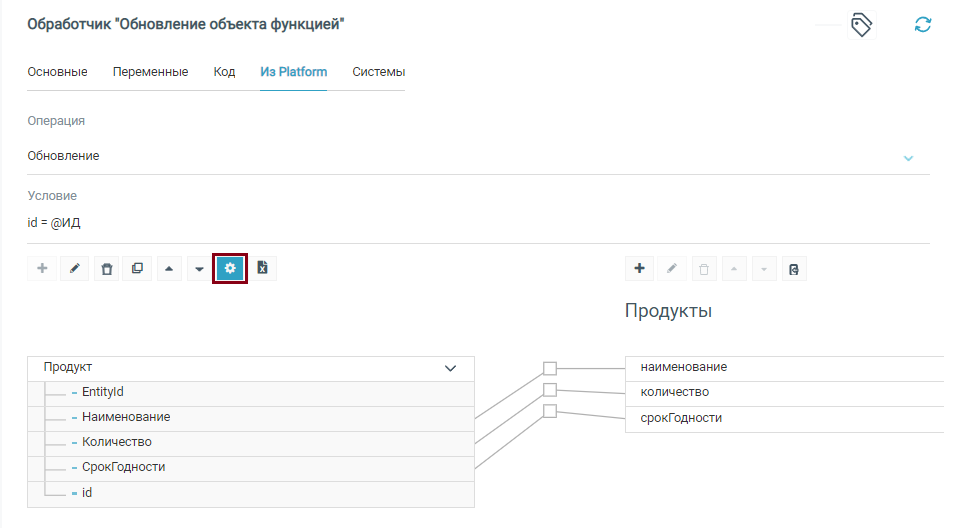
Task: Click the copy icon in left toolbar
Action: point(137,268)
